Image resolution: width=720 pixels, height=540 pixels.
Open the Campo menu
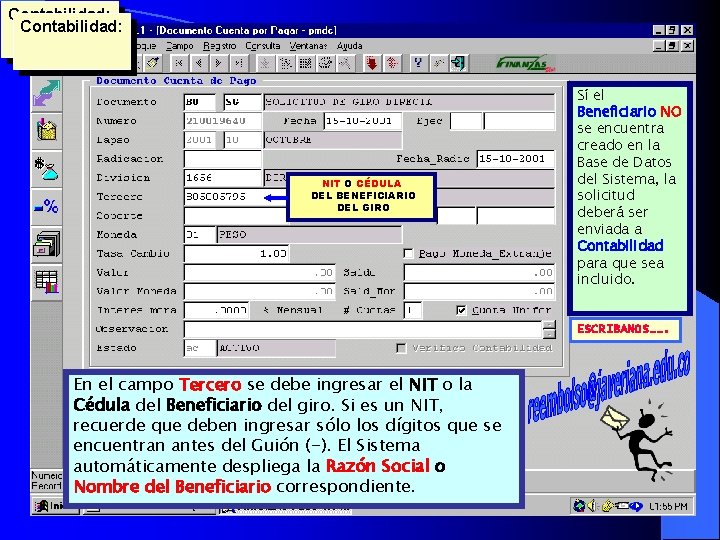180,46
